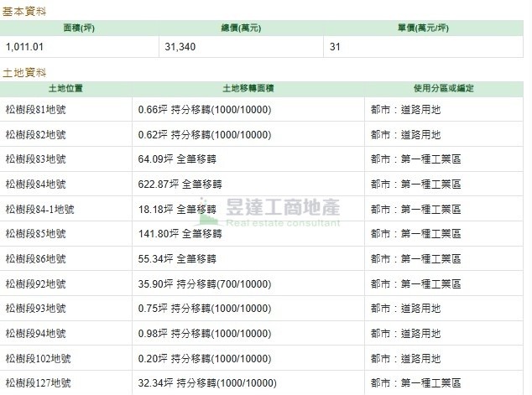
Task: Click the 使用分區或編定 column header
Action: [x=444, y=89]
